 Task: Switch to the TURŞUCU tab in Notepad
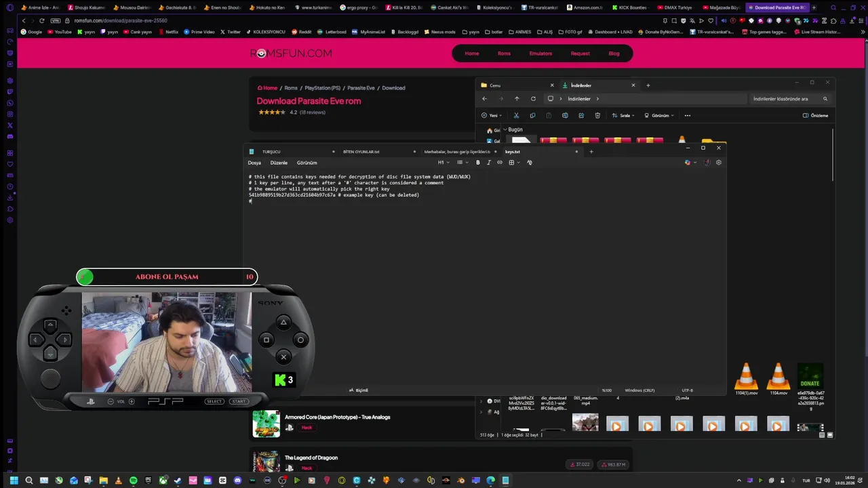(x=271, y=152)
